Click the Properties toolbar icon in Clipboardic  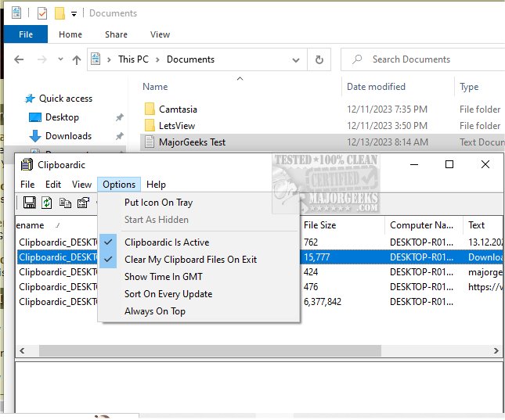pyautogui.click(x=83, y=203)
